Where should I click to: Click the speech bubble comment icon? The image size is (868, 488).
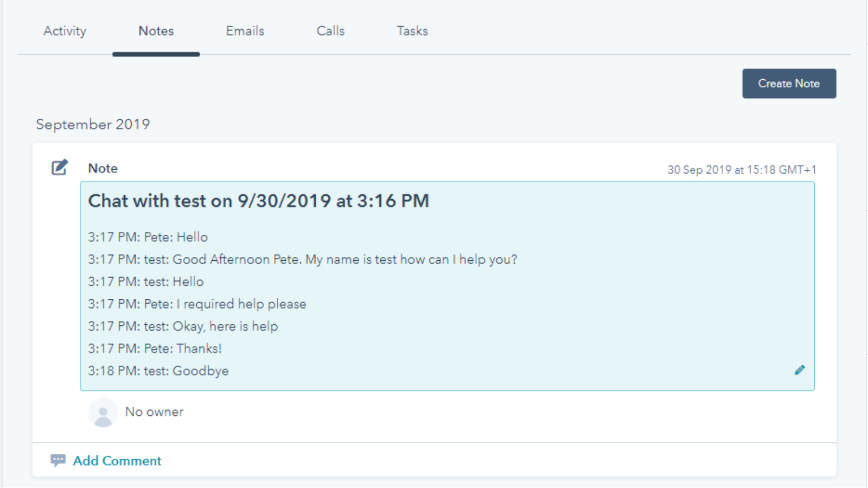[58, 460]
